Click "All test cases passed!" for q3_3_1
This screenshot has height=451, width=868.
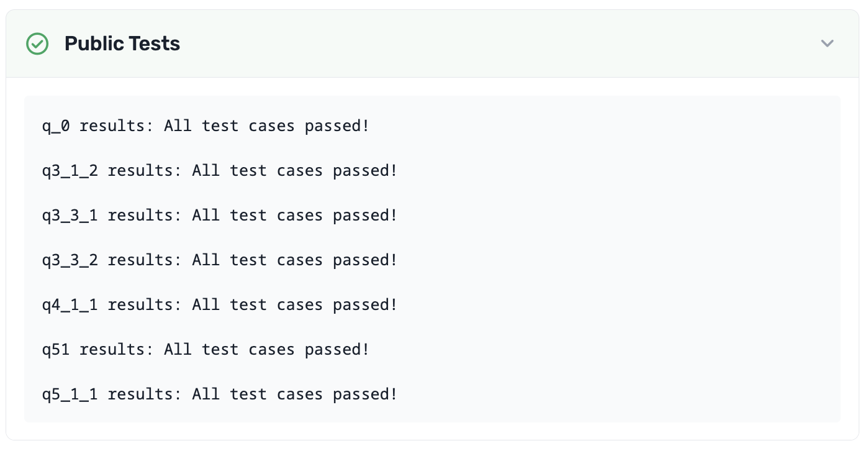(294, 216)
